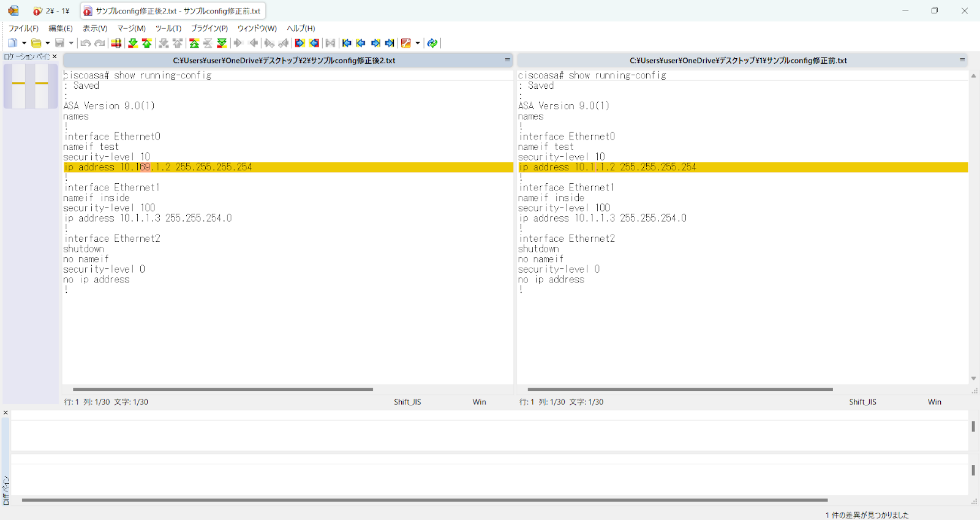Click the grayed Auto Merge icon
This screenshot has height=520, width=980.
click(x=330, y=43)
